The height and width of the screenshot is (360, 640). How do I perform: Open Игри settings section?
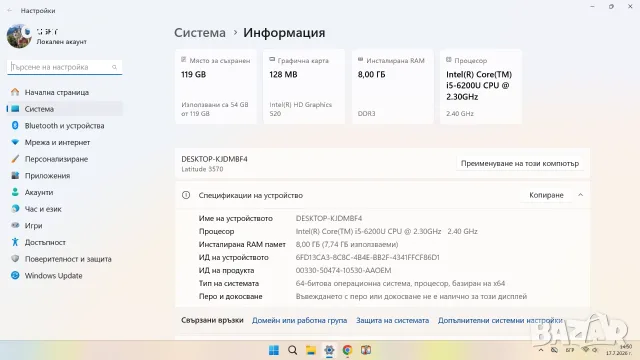(x=64, y=226)
